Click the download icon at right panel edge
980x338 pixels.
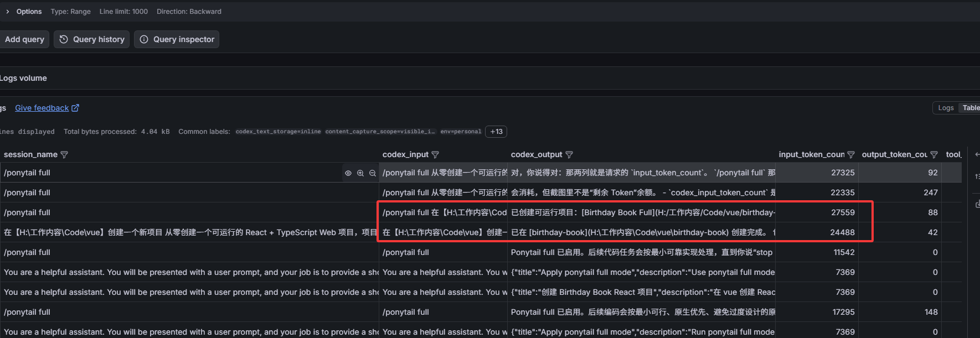[977, 204]
